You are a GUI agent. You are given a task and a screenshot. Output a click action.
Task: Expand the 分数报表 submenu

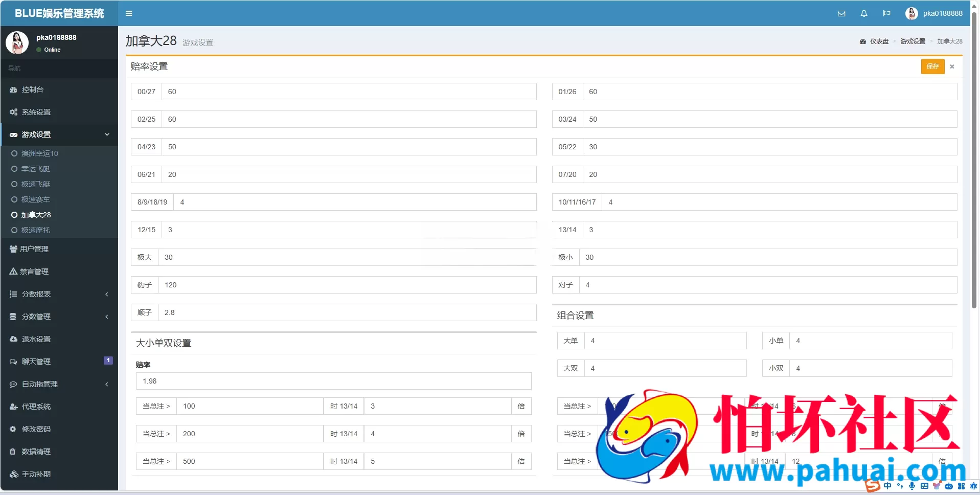[x=59, y=294]
